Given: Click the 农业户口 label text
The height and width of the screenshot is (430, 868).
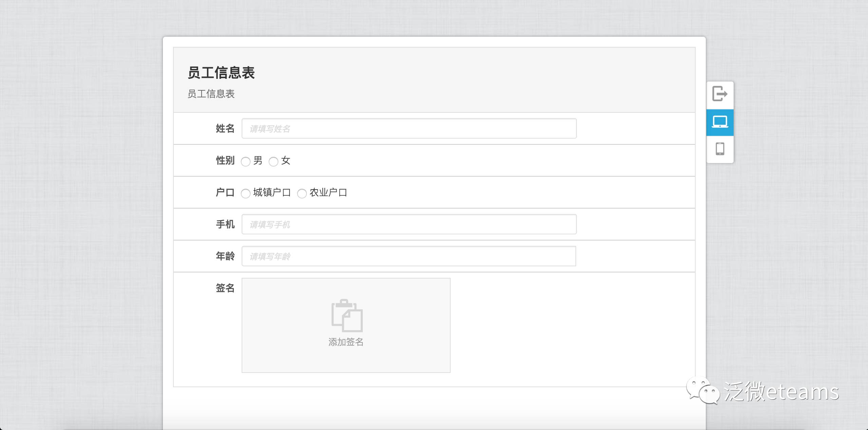Looking at the screenshot, I should pos(328,193).
